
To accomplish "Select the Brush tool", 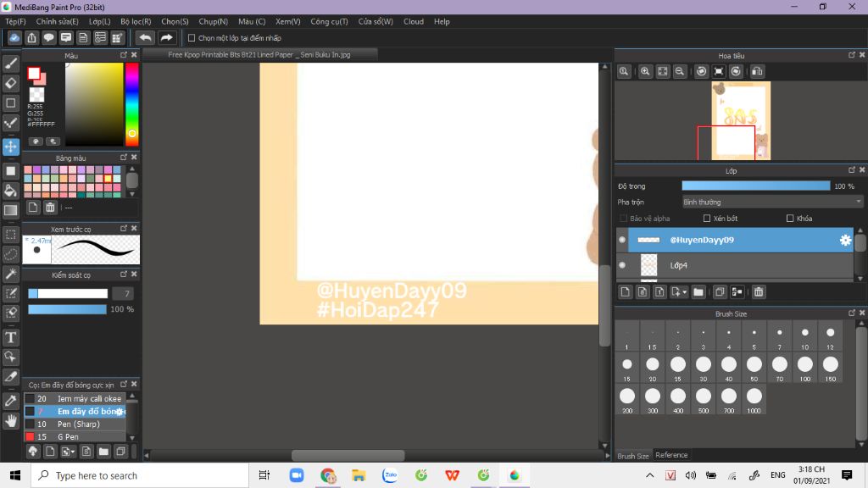I will (10, 64).
